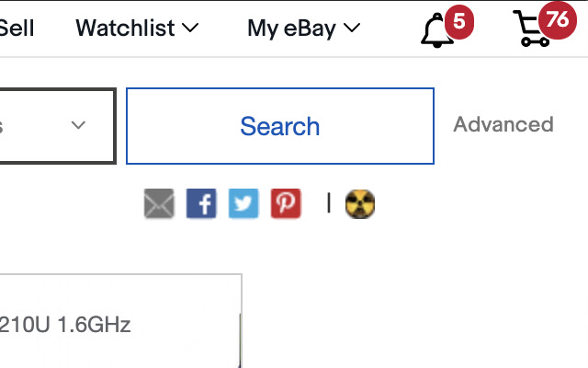Screen dimensions: 588x368
Task: Click the cart badge showing 76
Action: (557, 18)
